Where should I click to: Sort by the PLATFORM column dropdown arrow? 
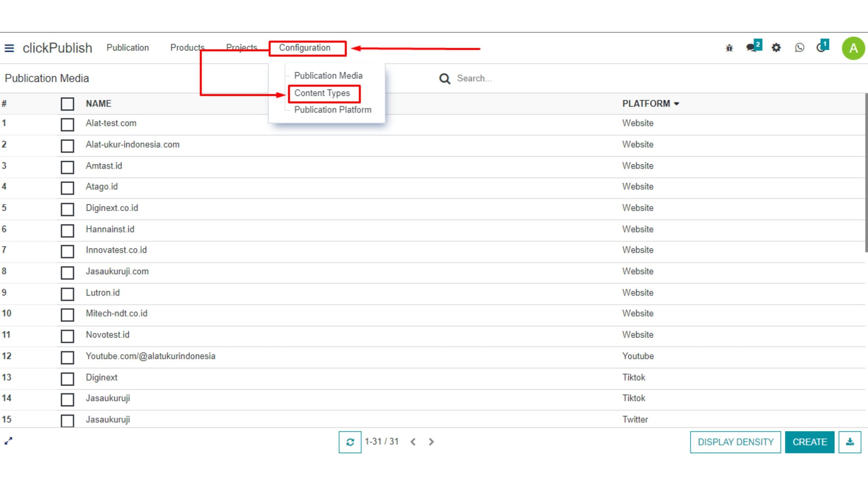coord(676,104)
